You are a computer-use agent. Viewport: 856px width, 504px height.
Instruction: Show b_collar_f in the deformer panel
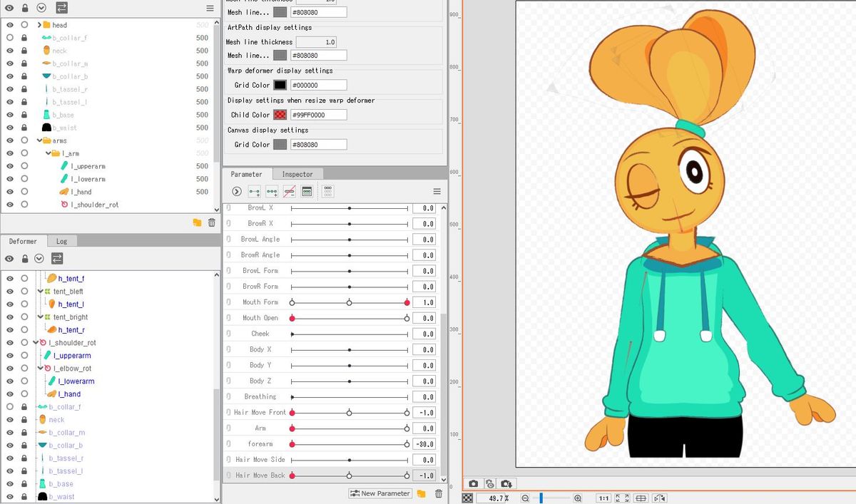point(10,407)
